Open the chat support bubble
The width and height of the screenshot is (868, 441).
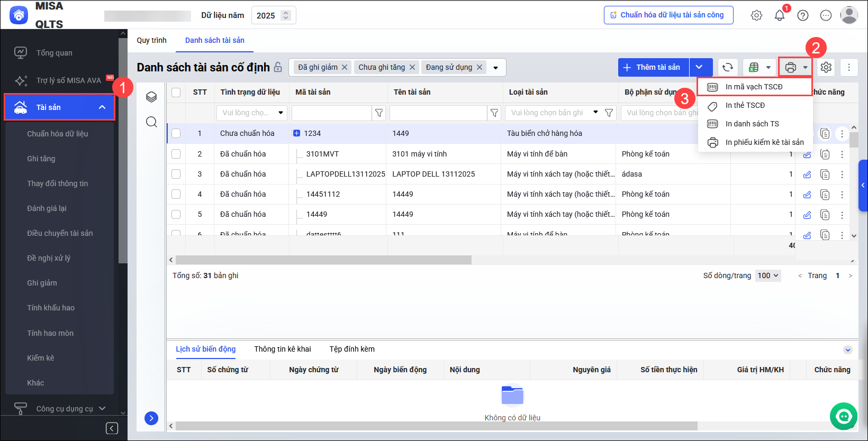(843, 416)
